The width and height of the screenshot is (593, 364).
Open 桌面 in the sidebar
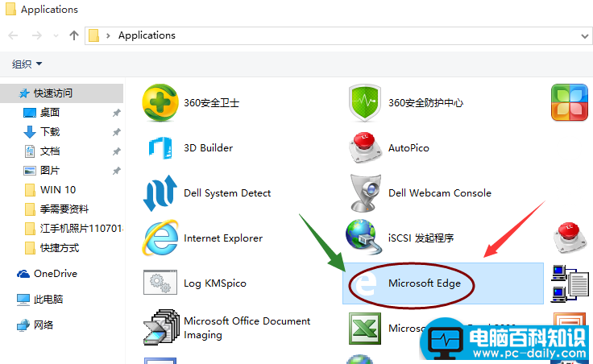point(49,113)
